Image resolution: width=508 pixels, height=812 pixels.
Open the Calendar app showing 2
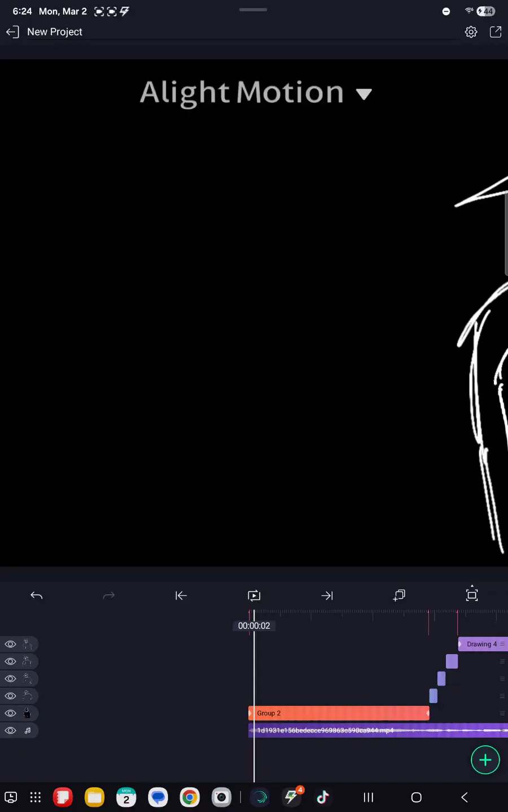pyautogui.click(x=126, y=797)
